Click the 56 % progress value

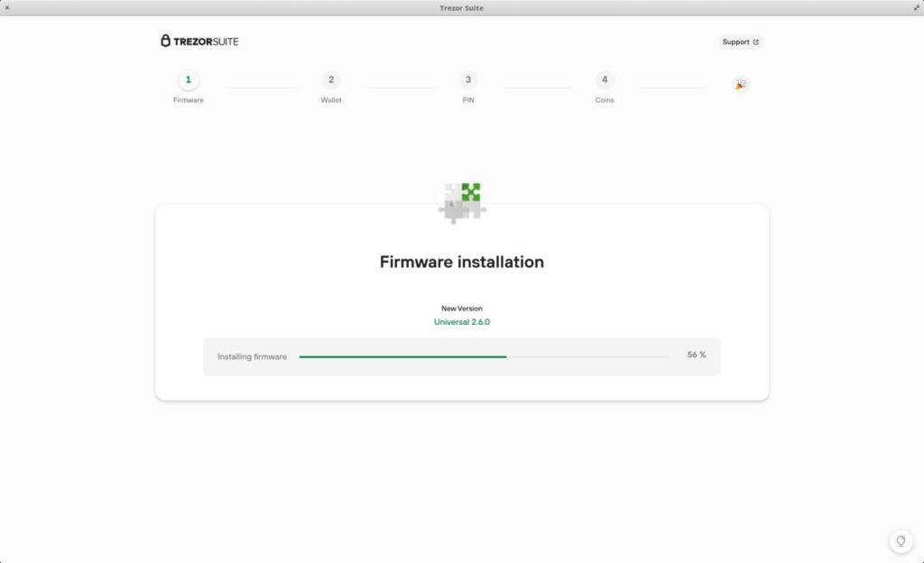[696, 355]
